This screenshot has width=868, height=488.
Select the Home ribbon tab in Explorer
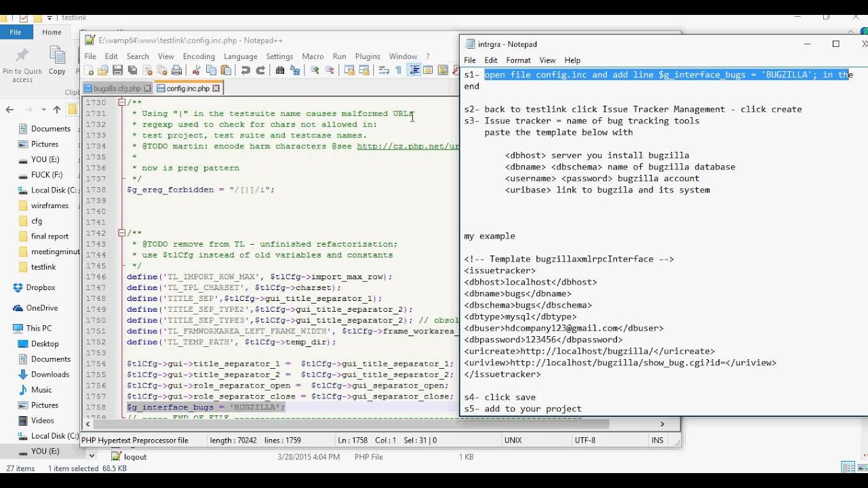click(x=52, y=32)
